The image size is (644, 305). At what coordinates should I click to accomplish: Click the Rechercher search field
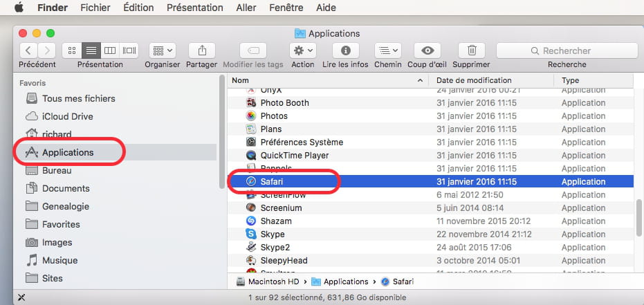567,50
